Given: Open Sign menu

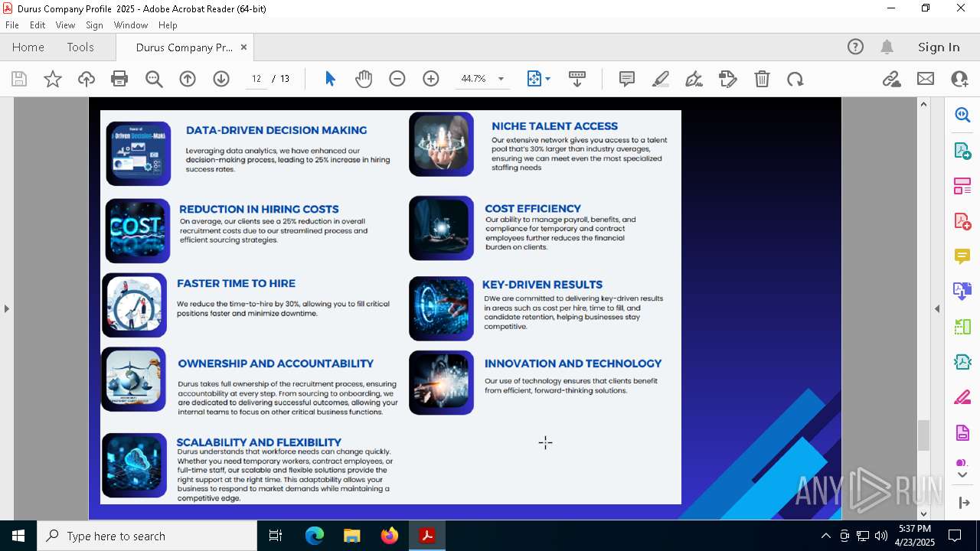Looking at the screenshot, I should click(x=94, y=25).
